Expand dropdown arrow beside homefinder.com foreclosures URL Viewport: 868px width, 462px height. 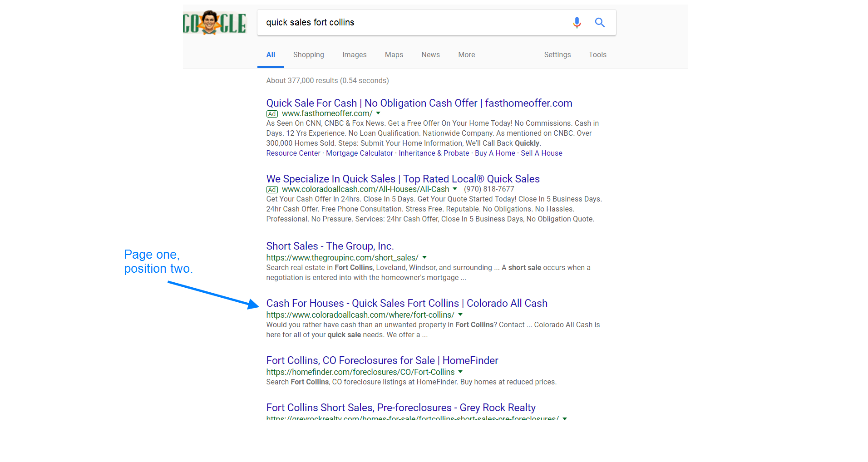(460, 372)
